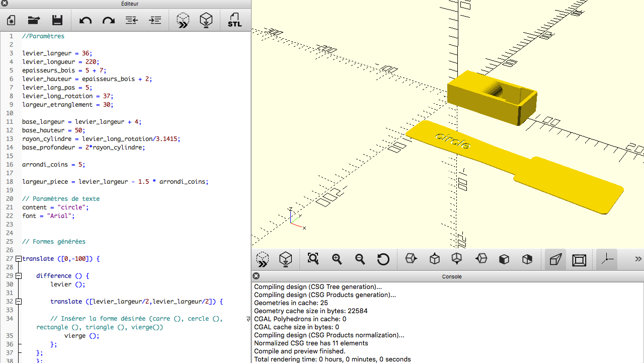Collapse the translate fold at line 32
Viewport: 644px width, 363px height.
tap(18, 302)
